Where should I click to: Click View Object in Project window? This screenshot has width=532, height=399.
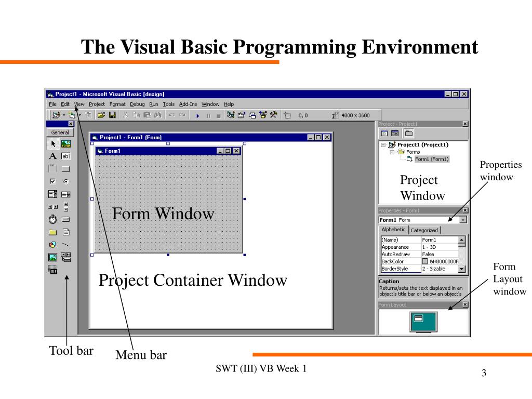[395, 134]
